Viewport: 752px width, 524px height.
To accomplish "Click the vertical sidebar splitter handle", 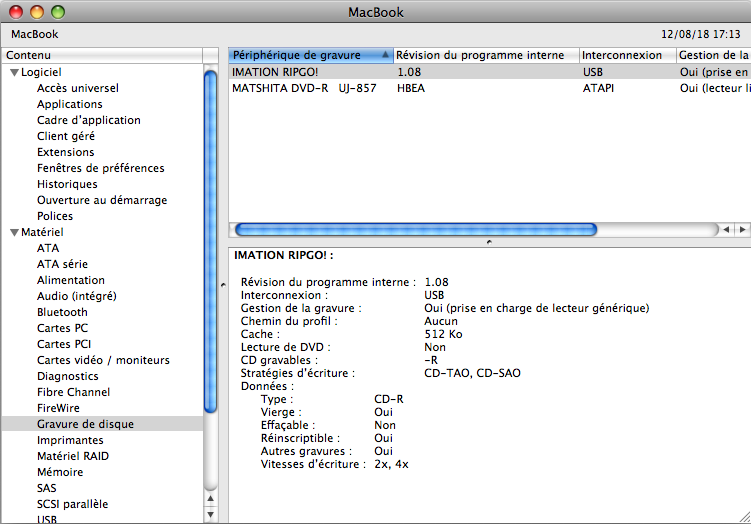I will pyautogui.click(x=223, y=285).
